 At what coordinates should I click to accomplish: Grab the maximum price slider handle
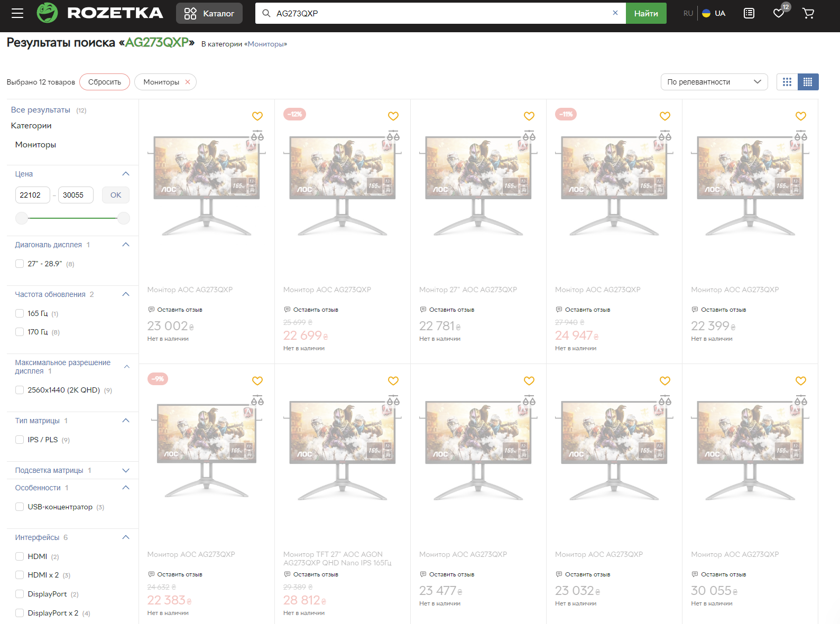click(124, 218)
